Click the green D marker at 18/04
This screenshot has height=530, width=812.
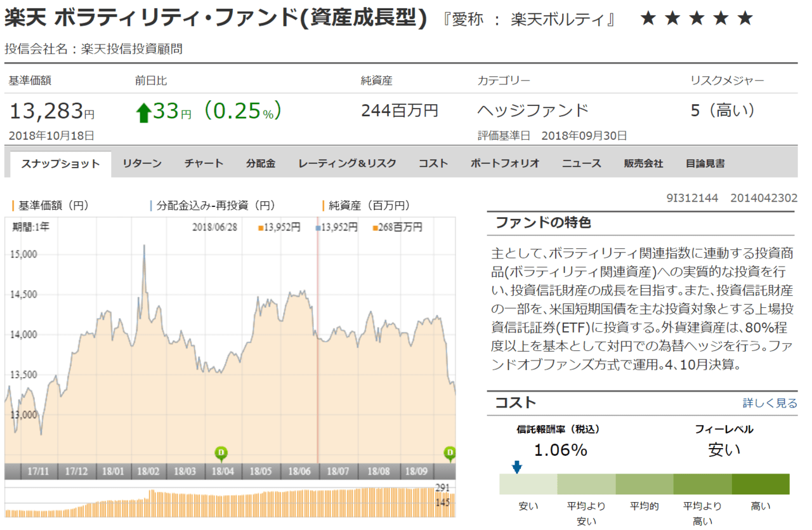(x=221, y=453)
